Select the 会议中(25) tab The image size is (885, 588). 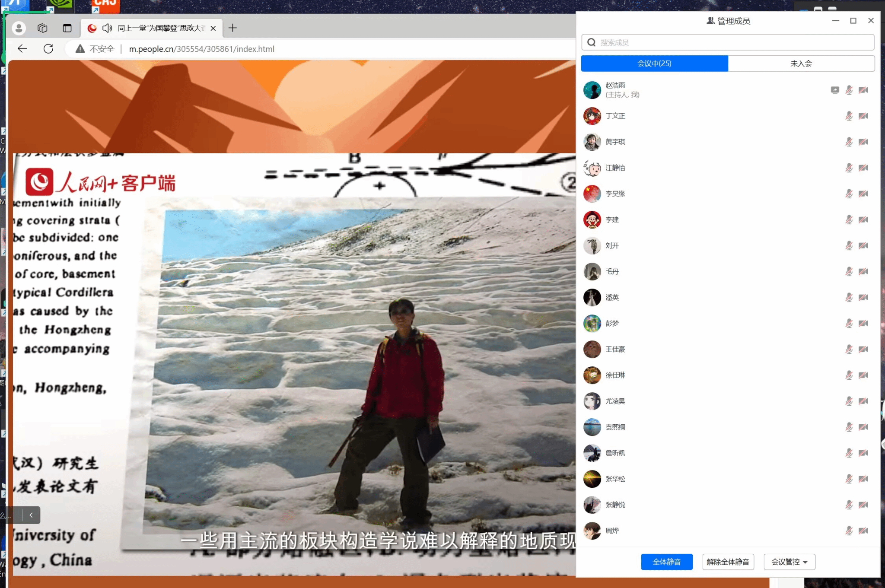click(654, 64)
